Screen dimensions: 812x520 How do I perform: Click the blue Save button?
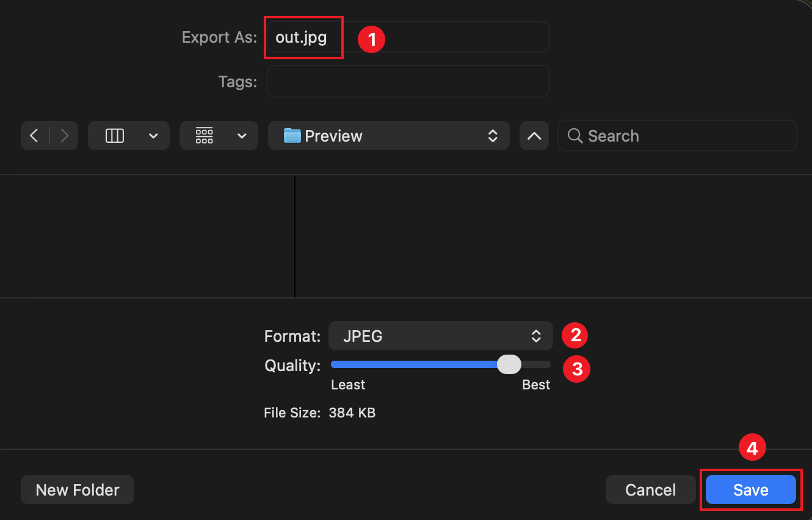point(750,490)
